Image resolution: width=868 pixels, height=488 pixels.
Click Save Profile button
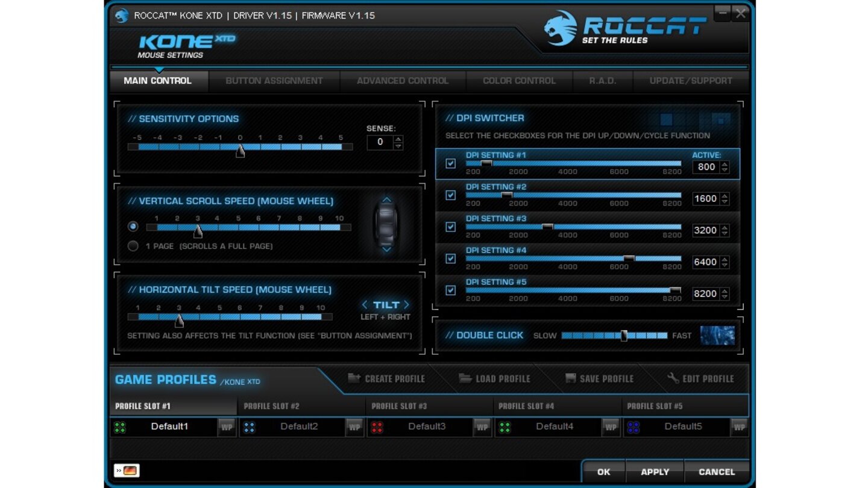click(599, 378)
